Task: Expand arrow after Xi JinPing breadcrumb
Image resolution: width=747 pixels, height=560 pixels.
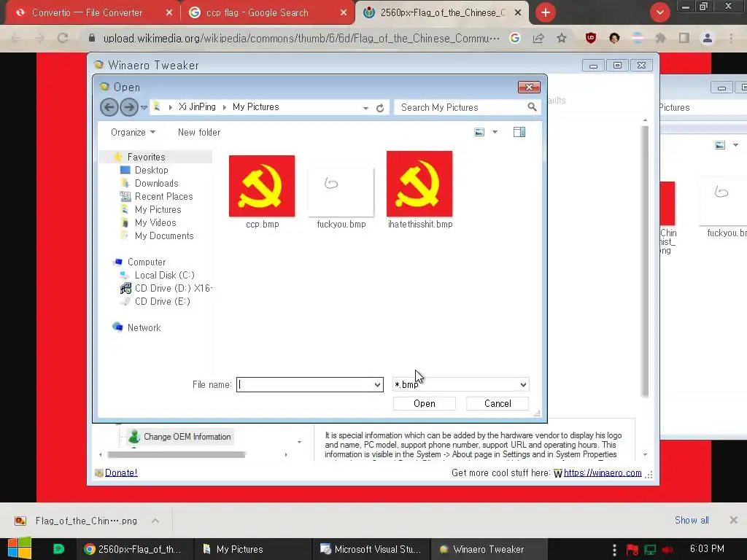Action: [x=225, y=107]
